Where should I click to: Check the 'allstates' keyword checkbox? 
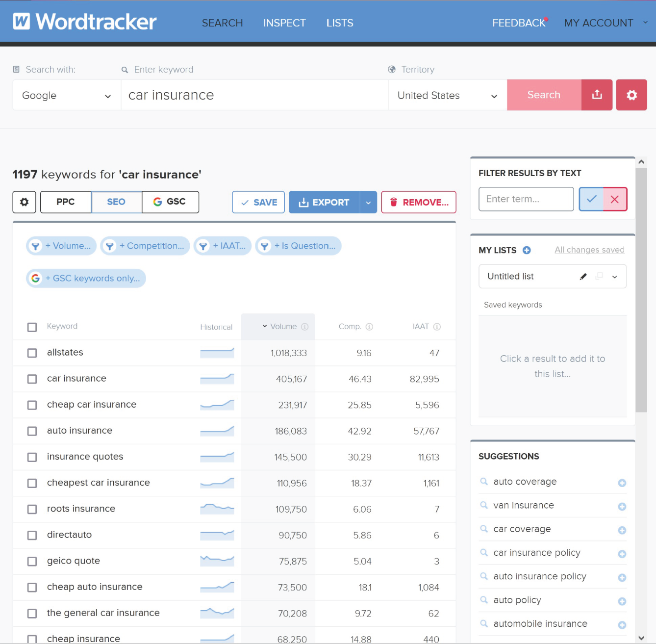pyautogui.click(x=32, y=353)
